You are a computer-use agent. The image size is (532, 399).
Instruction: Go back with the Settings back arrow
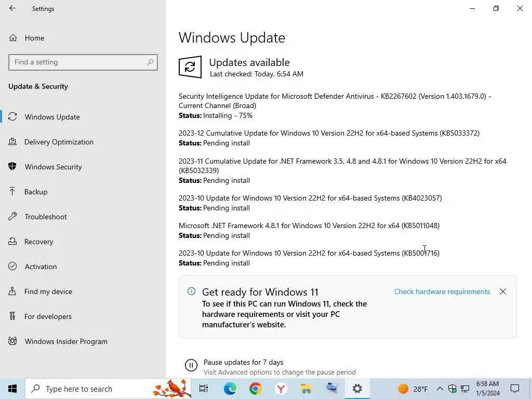pos(12,8)
